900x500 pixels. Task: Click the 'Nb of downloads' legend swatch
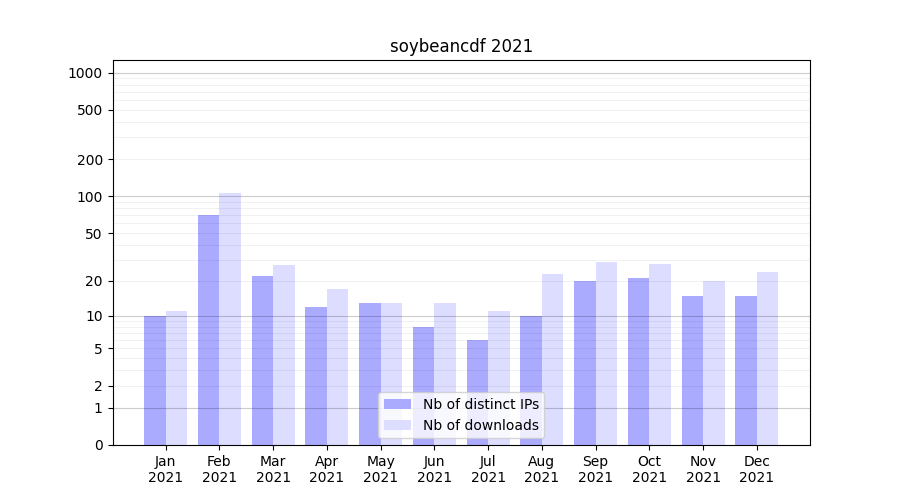(397, 425)
